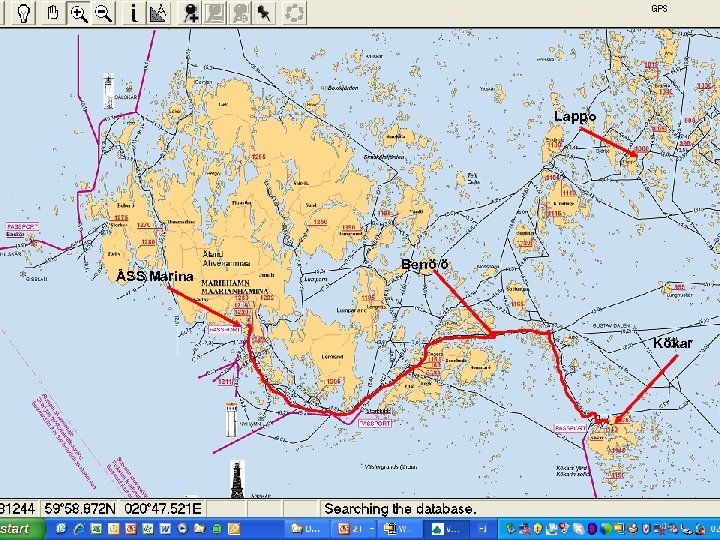Click the yellow shield tray icon
Viewport: 720px width, 540px height.
click(x=538, y=529)
